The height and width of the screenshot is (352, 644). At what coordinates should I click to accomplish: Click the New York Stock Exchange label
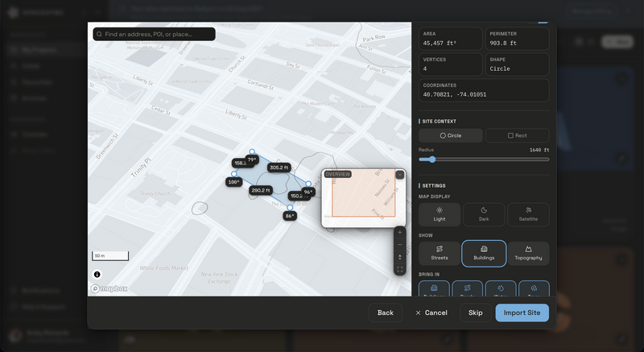(219, 278)
